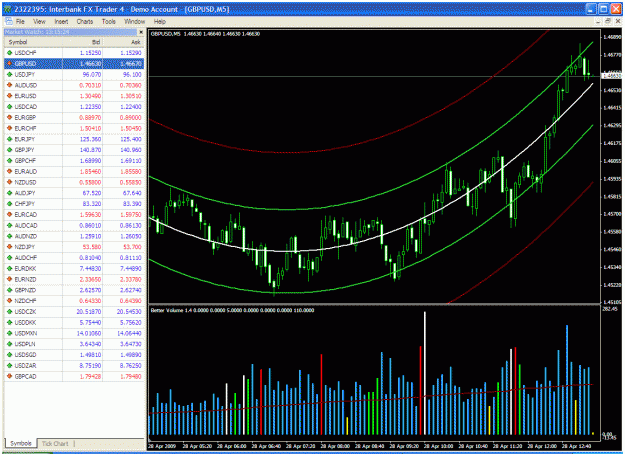Click the GBPCHF green arrow icon
The image size is (625, 454).
[10, 160]
